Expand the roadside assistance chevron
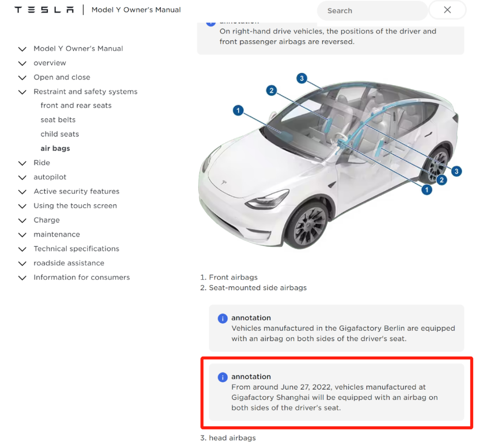 (22, 263)
